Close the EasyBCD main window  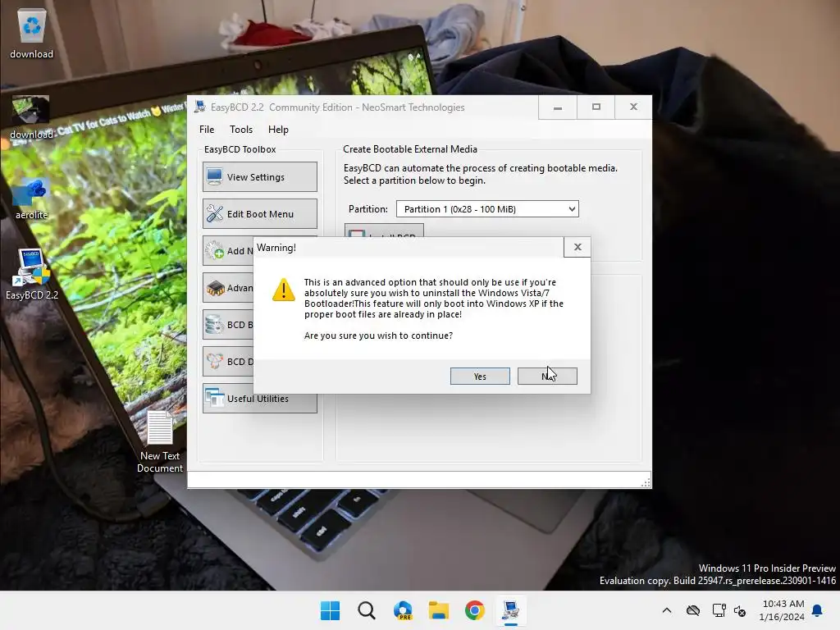click(x=633, y=107)
